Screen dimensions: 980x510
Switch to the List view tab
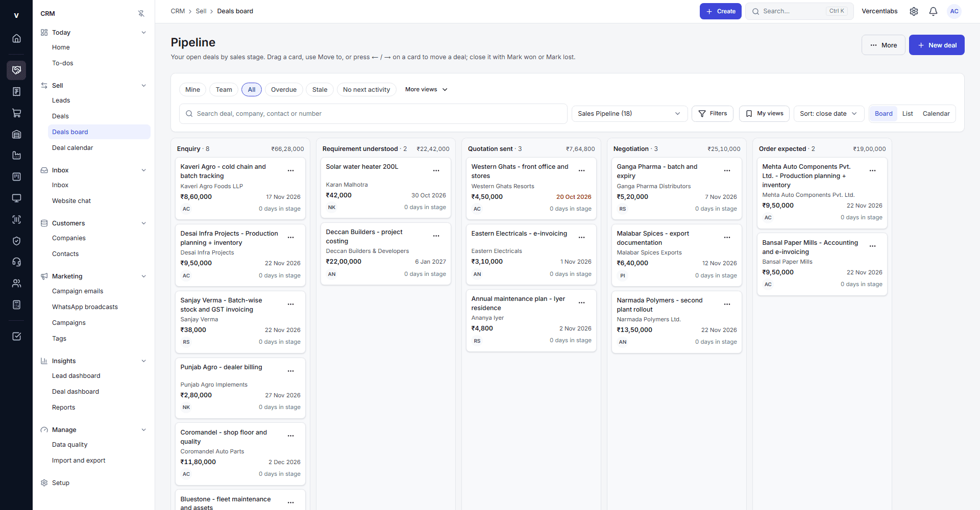[x=908, y=114]
